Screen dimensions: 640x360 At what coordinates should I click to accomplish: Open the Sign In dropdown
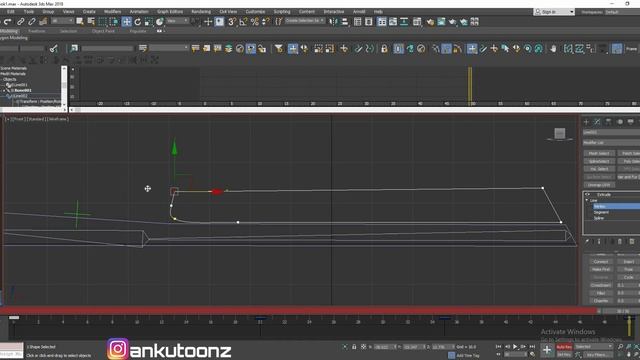click(x=554, y=12)
